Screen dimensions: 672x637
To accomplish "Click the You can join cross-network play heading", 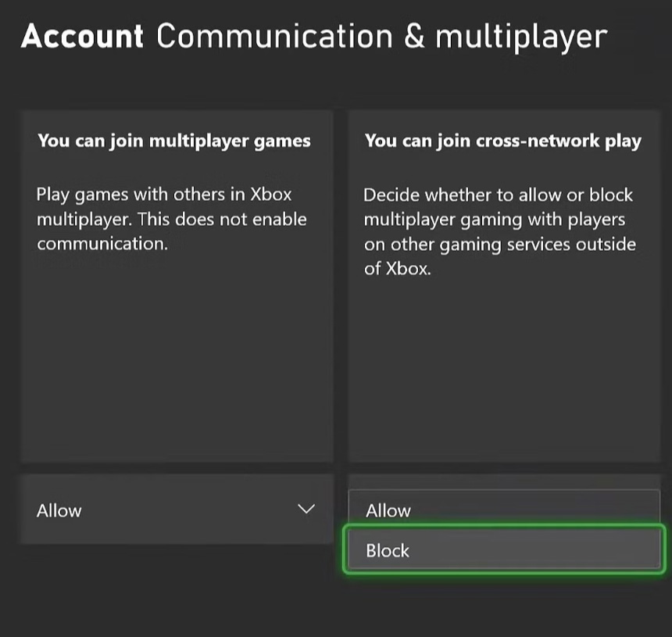I will pos(503,141).
